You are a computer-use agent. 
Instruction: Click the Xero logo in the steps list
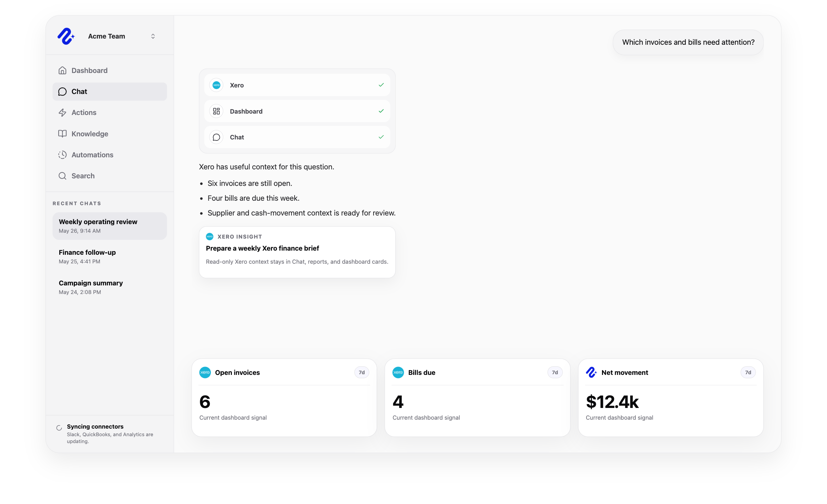[216, 85]
